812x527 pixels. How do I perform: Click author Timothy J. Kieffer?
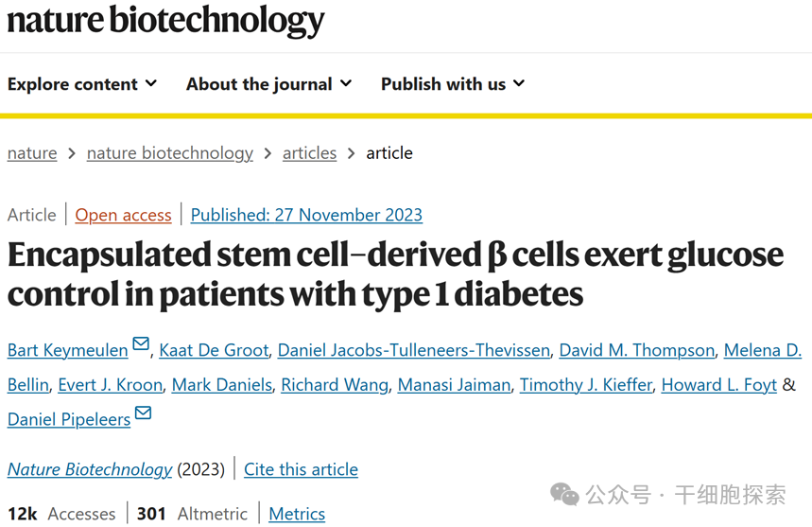(586, 385)
